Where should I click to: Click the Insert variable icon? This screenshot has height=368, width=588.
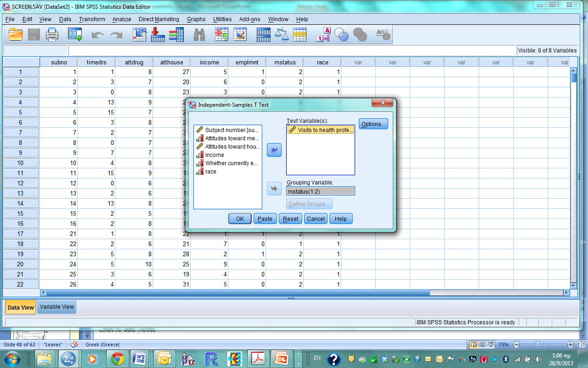tap(240, 34)
